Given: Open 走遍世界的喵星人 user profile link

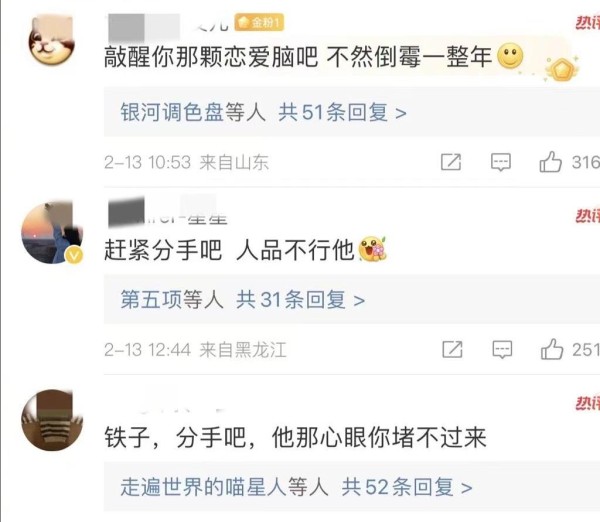Looking at the screenshot, I should (x=204, y=487).
